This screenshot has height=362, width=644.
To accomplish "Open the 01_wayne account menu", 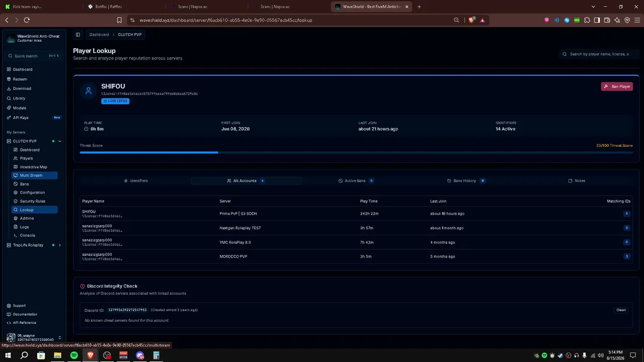I will (33, 337).
